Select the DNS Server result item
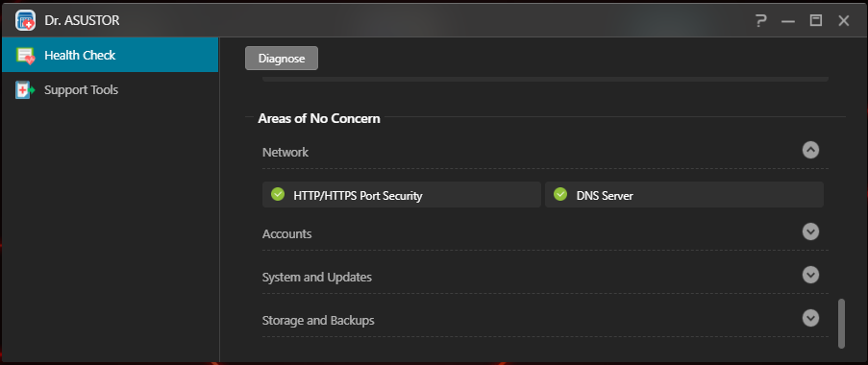 click(684, 195)
